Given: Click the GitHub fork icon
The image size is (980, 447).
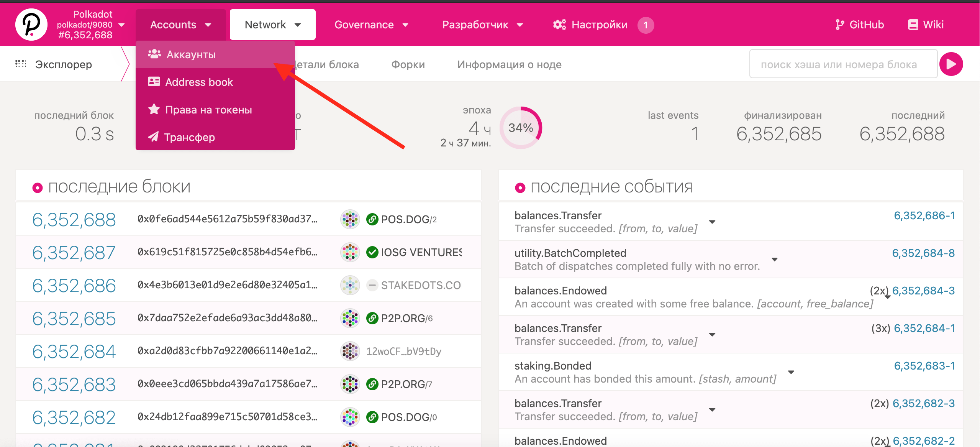Looking at the screenshot, I should click(x=839, y=25).
